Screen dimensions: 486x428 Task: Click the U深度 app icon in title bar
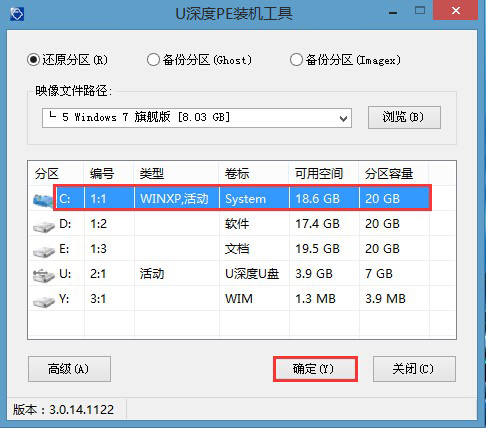[x=17, y=14]
